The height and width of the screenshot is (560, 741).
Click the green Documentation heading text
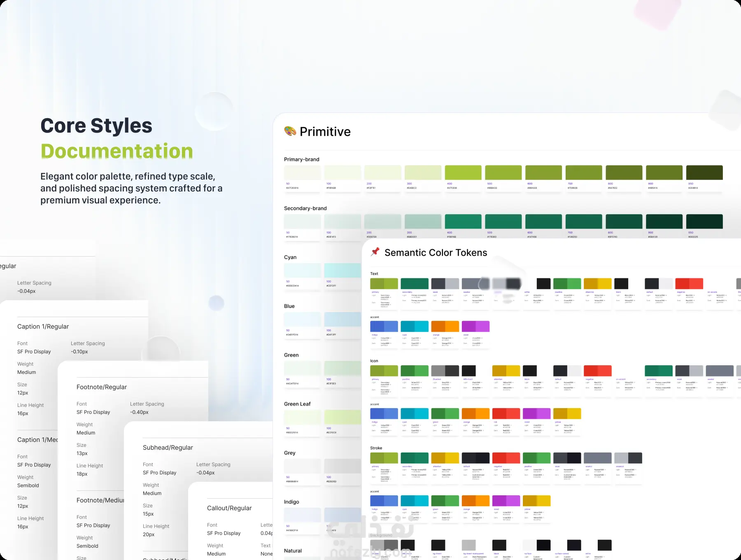point(117,152)
